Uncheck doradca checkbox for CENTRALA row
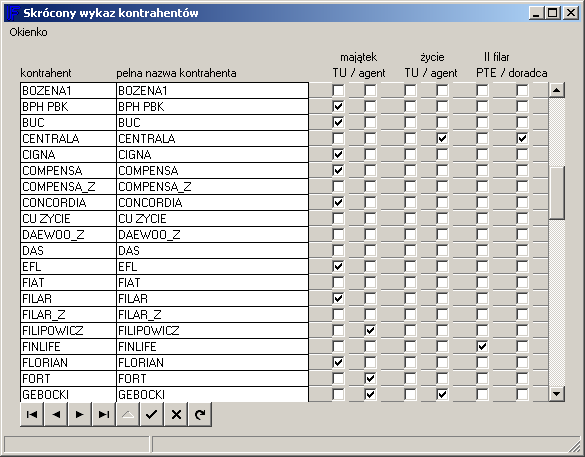585x457 pixels. (x=522, y=138)
